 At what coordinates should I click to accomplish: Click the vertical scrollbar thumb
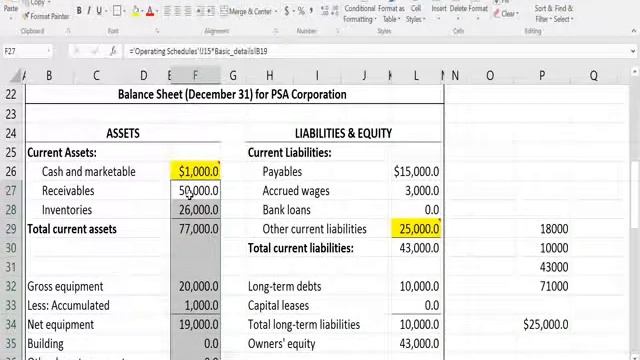coord(635,196)
